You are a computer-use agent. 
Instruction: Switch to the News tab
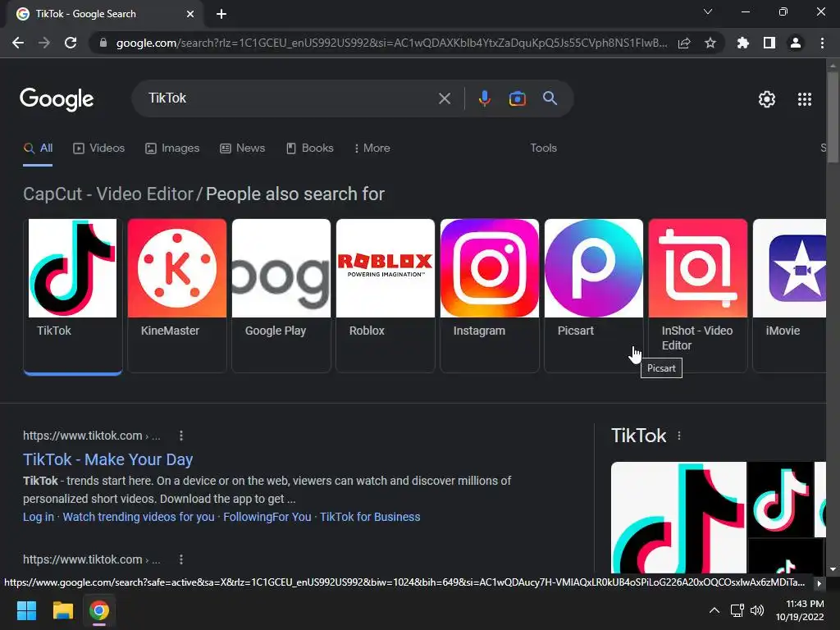242,148
